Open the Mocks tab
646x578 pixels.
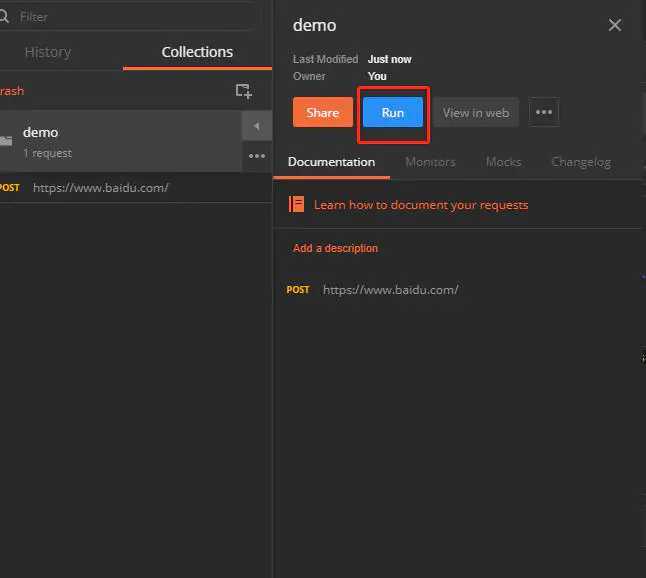click(x=503, y=162)
